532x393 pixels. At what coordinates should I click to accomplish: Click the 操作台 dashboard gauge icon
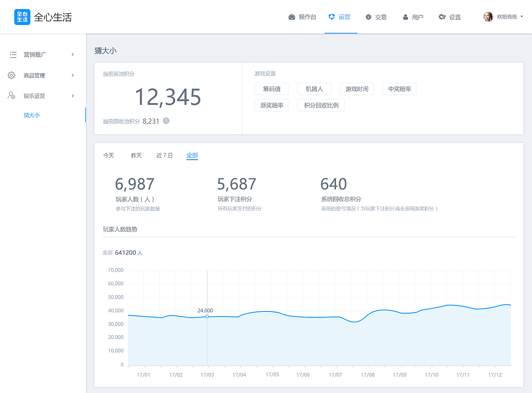pos(292,17)
